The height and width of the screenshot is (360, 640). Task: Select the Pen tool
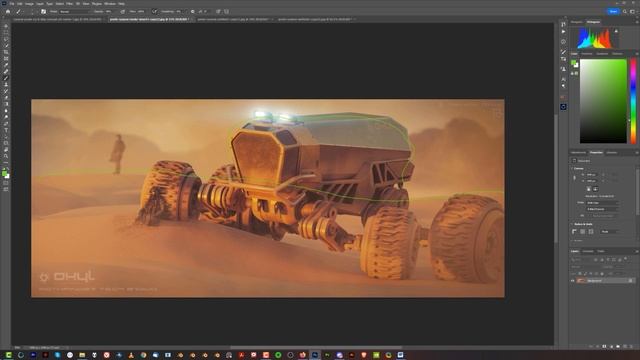6,124
